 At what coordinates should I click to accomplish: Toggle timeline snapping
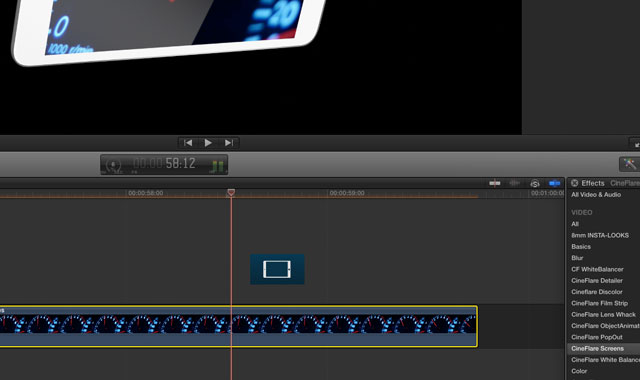554,183
